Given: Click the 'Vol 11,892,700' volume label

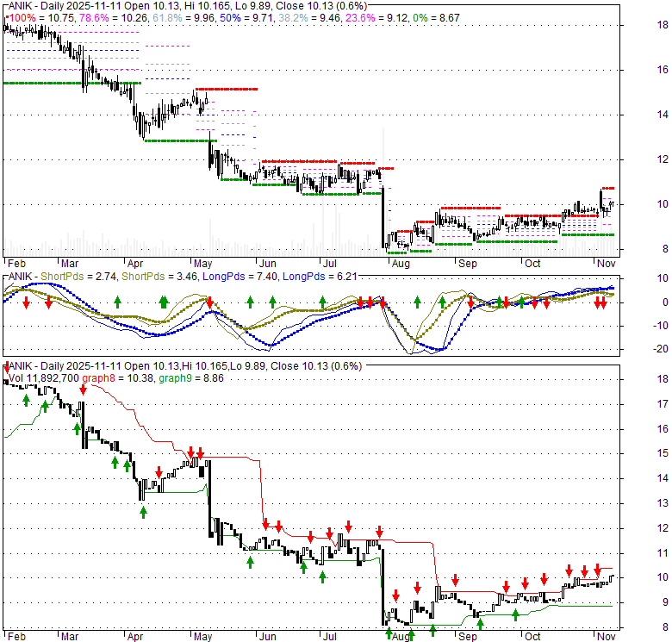Looking at the screenshot, I should pyautogui.click(x=44, y=377).
